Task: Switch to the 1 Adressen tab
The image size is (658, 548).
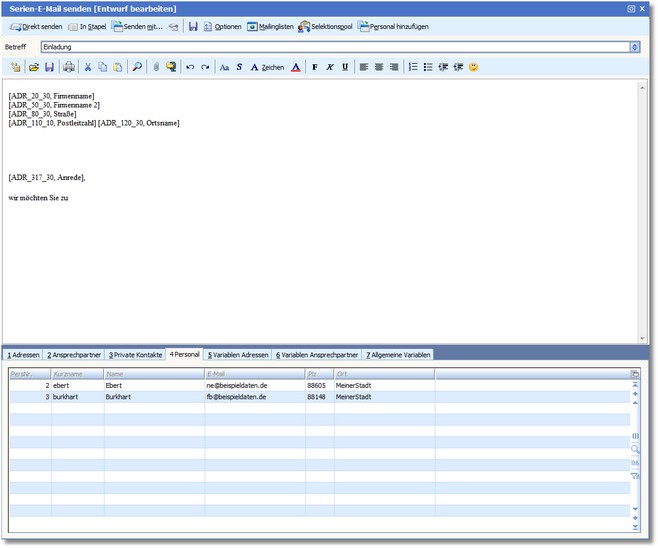Action: pyautogui.click(x=23, y=355)
